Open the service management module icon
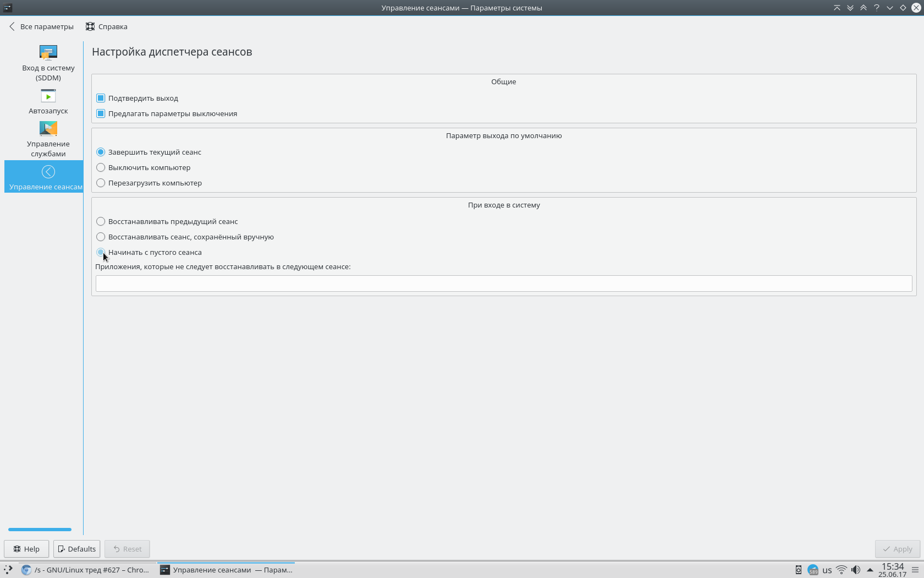Image resolution: width=924 pixels, height=578 pixels. [48, 129]
